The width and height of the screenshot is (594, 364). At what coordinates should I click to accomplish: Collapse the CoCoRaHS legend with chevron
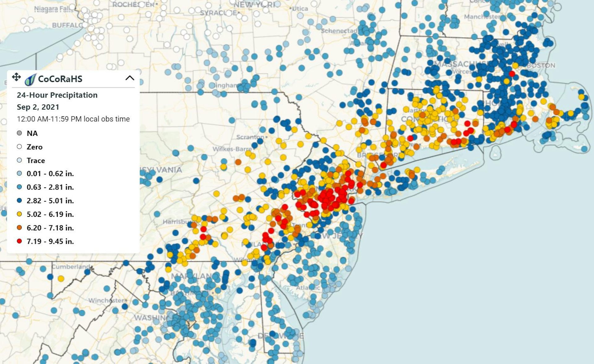click(130, 78)
